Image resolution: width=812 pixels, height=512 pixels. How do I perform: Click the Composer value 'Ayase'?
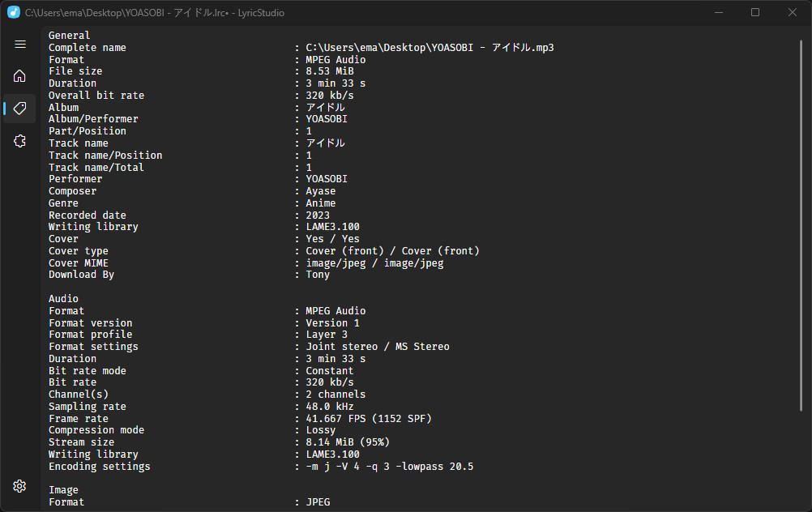coord(321,191)
